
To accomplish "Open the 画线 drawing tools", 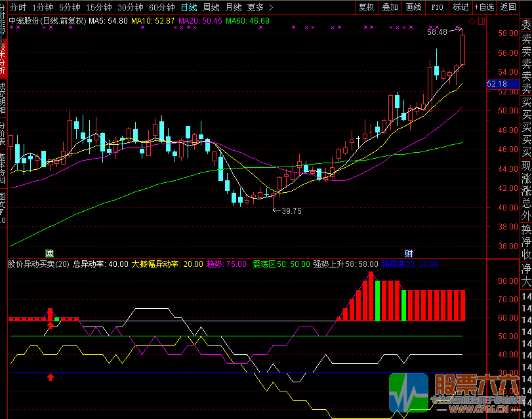I will pyautogui.click(x=413, y=7).
